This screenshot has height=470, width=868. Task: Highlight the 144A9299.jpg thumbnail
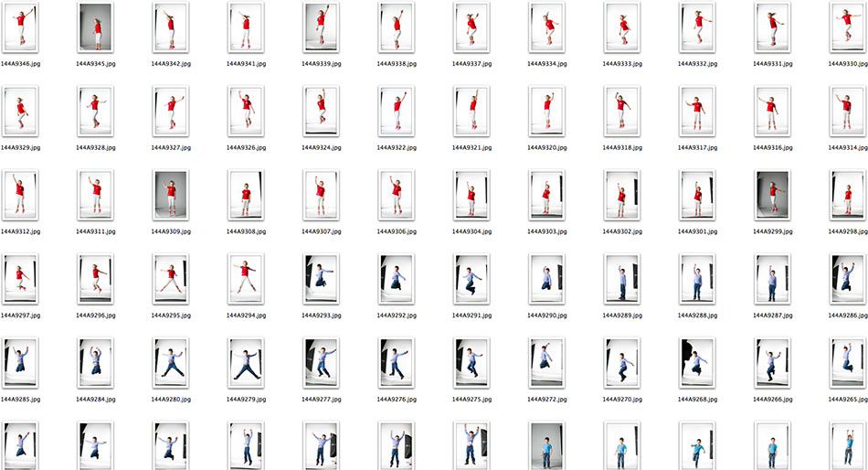coord(772,196)
